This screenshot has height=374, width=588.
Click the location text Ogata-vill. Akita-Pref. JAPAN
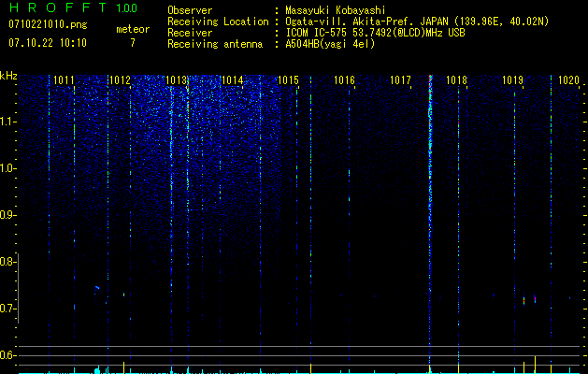[366, 22]
